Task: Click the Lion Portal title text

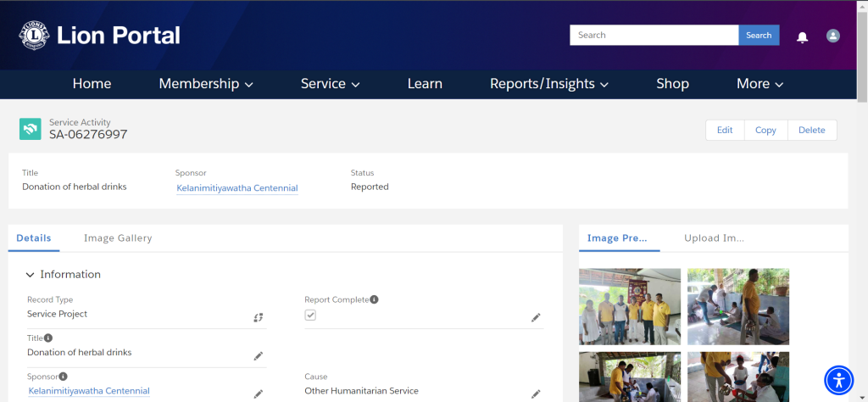Action: click(119, 36)
